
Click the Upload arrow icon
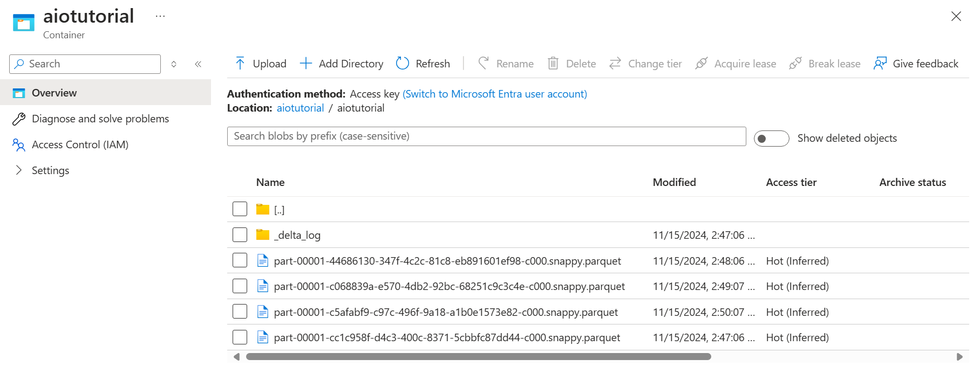click(x=240, y=64)
